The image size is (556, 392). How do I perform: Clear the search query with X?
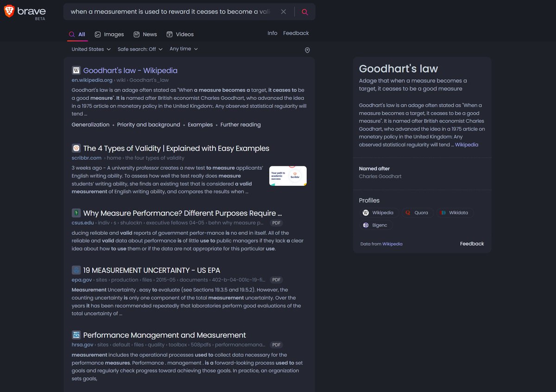(x=284, y=12)
